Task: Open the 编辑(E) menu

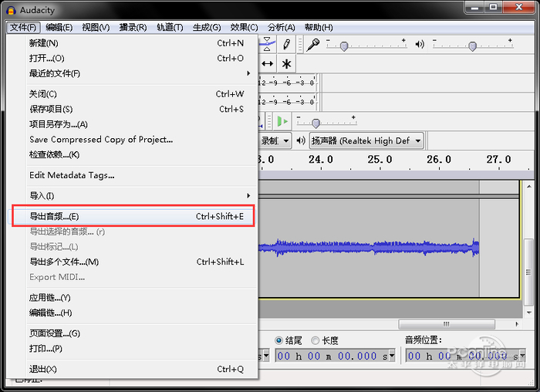Action: 59,27
